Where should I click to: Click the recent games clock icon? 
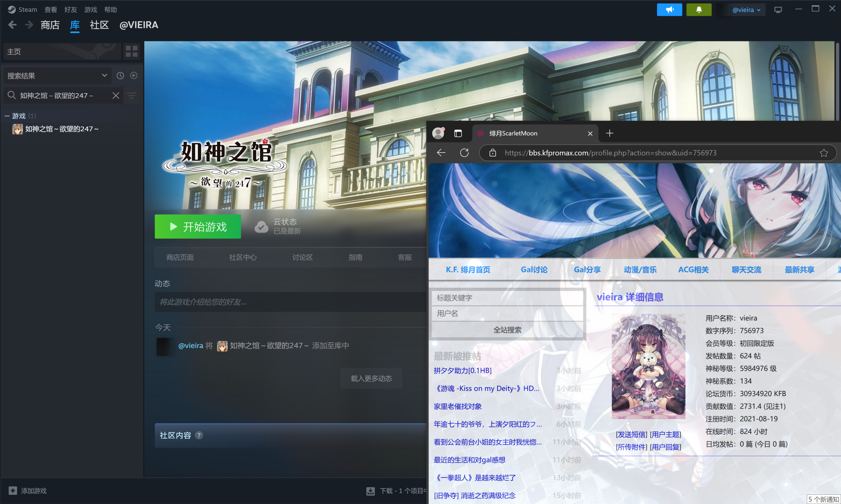120,76
